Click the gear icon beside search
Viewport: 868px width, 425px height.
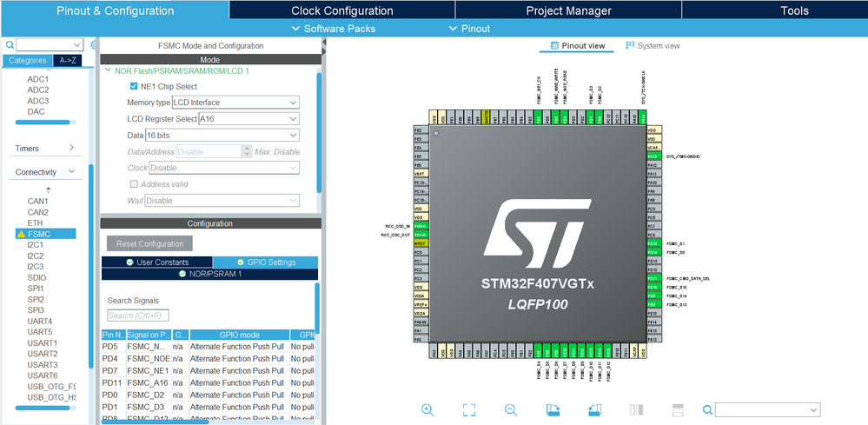(93, 45)
